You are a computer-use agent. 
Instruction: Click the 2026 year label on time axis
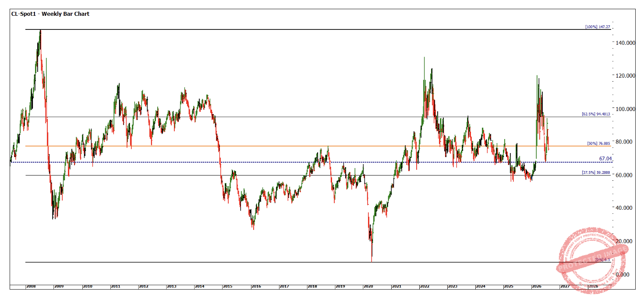(x=537, y=286)
